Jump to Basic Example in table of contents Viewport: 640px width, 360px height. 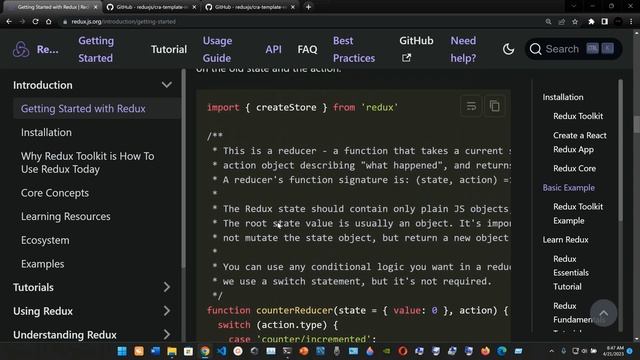pos(569,187)
